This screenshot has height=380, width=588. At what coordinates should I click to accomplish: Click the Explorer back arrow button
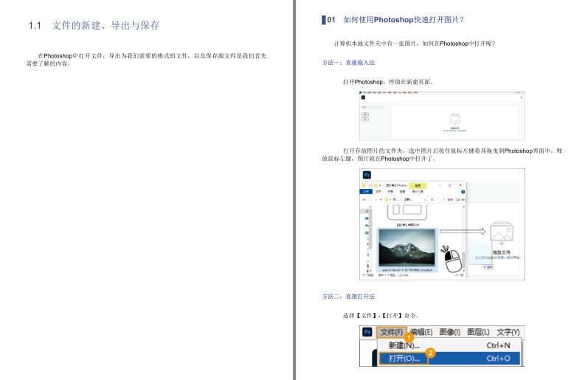coord(364,199)
